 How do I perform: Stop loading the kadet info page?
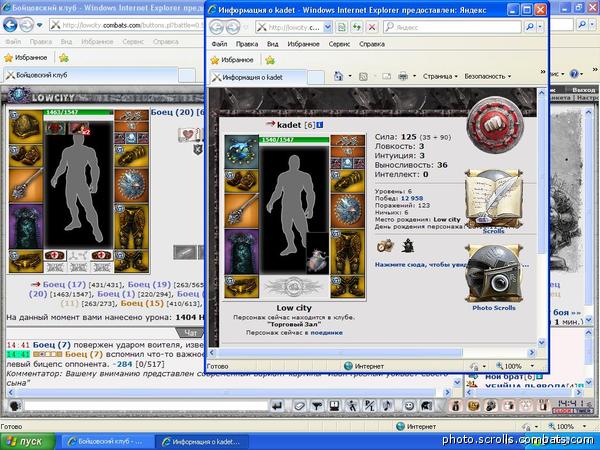372,27
